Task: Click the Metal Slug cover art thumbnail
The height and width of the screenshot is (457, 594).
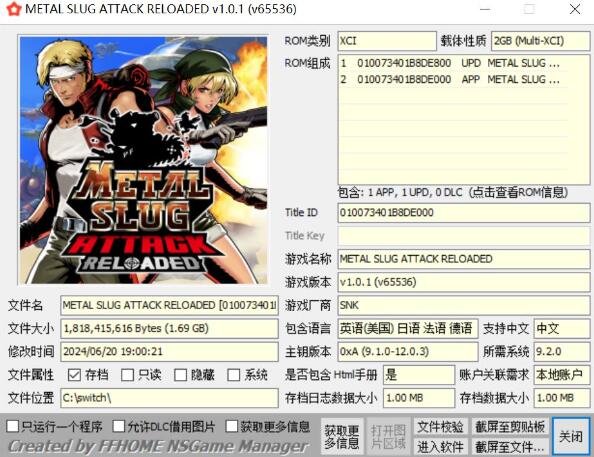Action: [143, 160]
